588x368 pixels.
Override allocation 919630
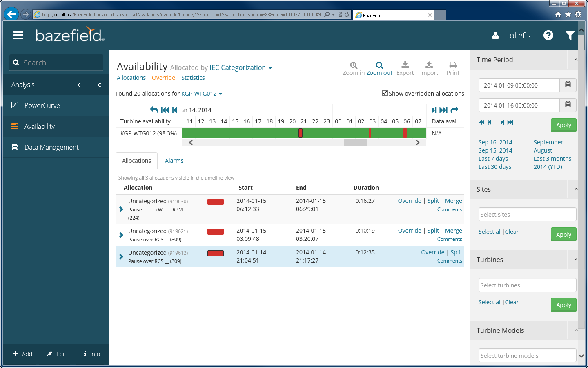410,201
